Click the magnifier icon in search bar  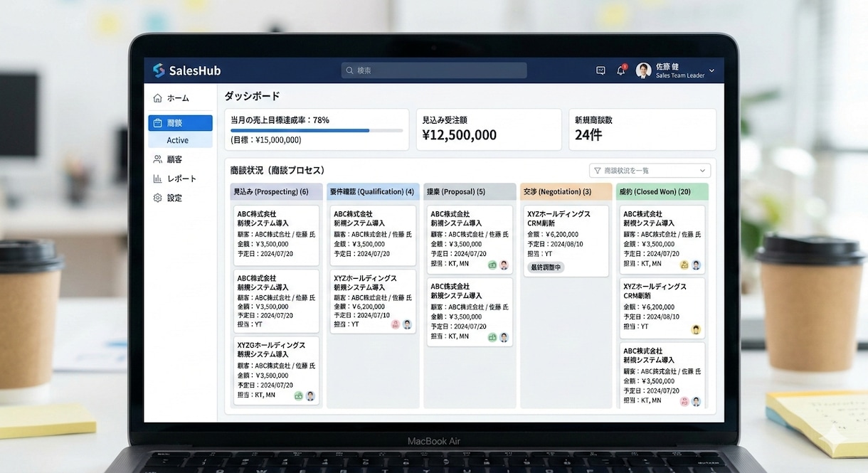tap(349, 70)
